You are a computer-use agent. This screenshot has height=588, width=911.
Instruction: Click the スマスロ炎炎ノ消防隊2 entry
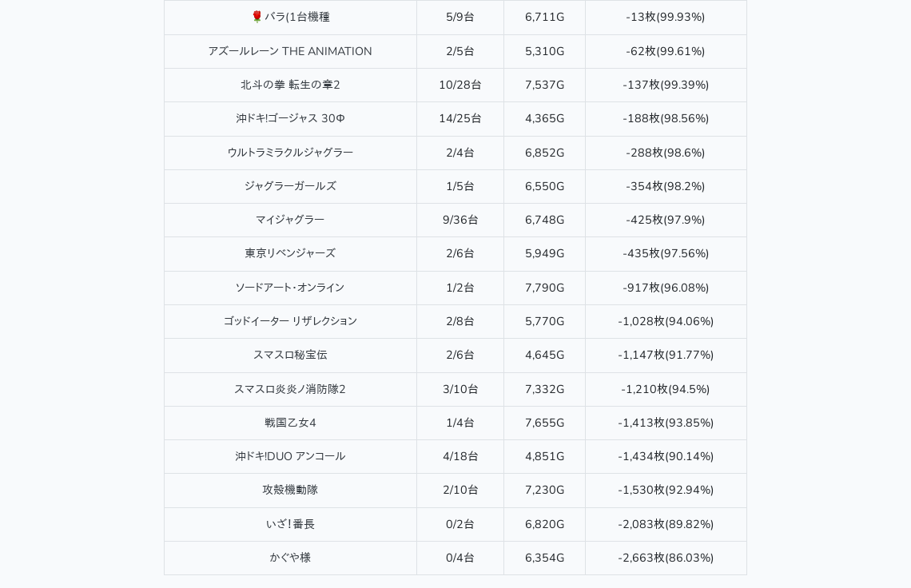(290, 389)
